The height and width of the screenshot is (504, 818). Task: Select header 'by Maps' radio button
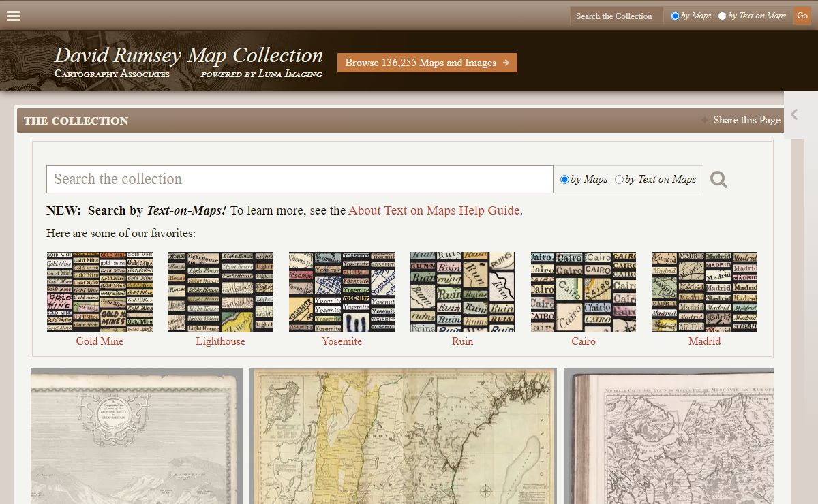coord(675,16)
